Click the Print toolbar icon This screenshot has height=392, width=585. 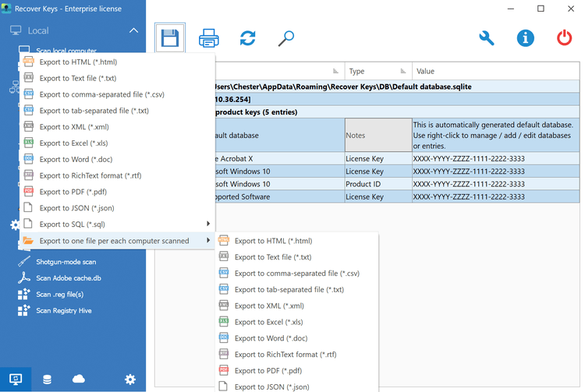209,38
